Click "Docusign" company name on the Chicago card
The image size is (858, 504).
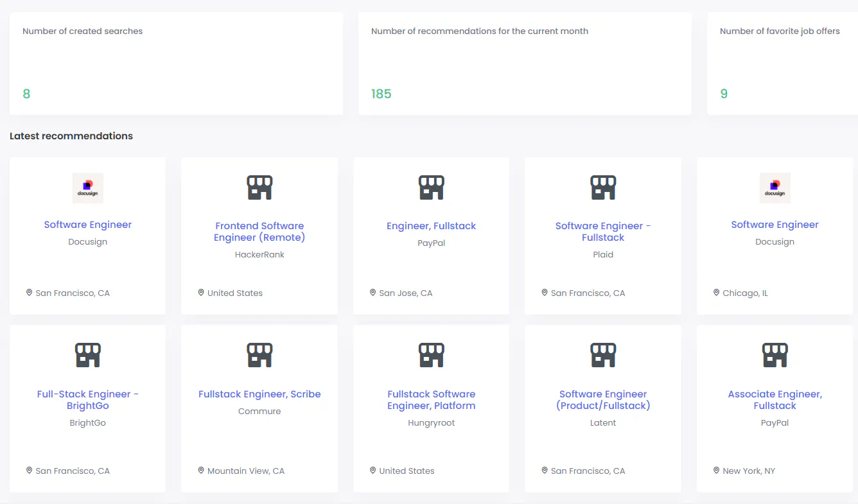click(775, 242)
